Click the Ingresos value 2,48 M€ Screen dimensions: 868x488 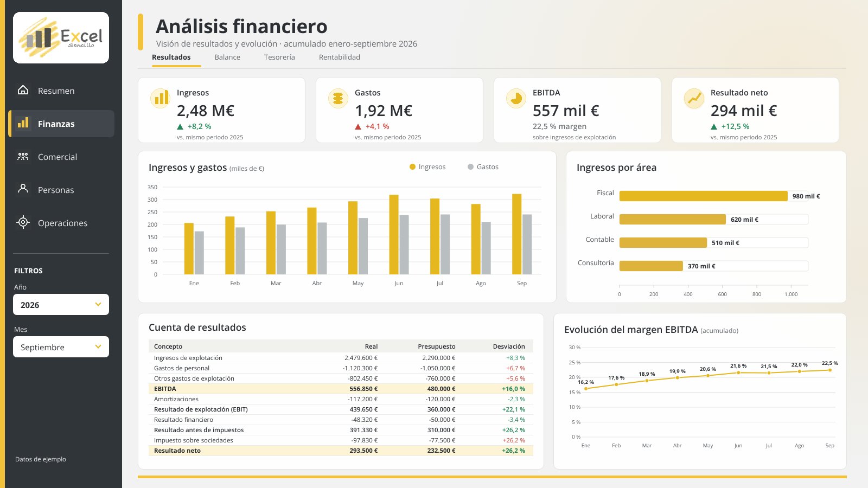[x=206, y=111]
